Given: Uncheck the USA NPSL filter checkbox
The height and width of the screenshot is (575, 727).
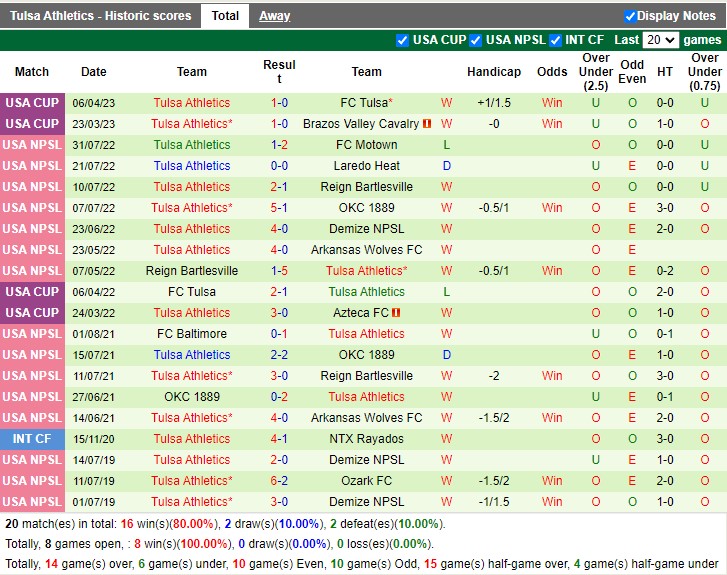Looking at the screenshot, I should point(476,40).
